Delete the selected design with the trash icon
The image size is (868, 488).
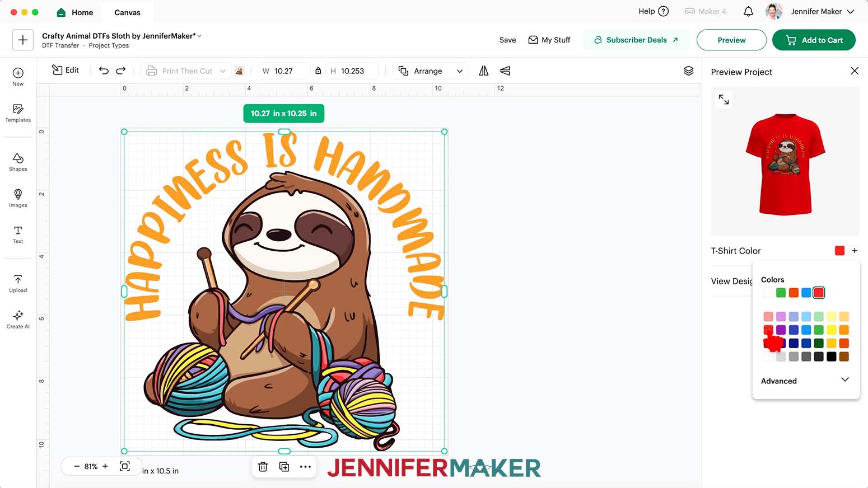[x=263, y=467]
